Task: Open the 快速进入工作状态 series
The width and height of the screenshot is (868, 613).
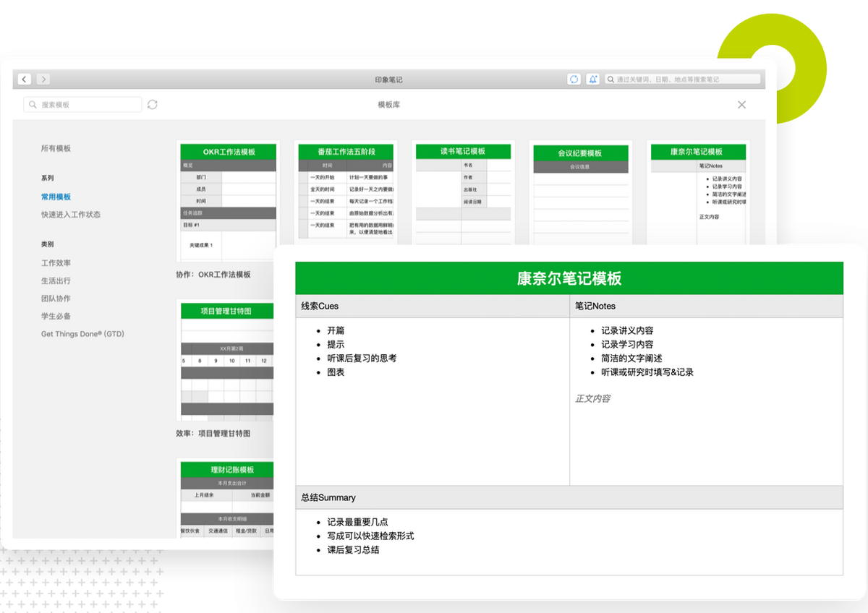Action: [x=71, y=215]
